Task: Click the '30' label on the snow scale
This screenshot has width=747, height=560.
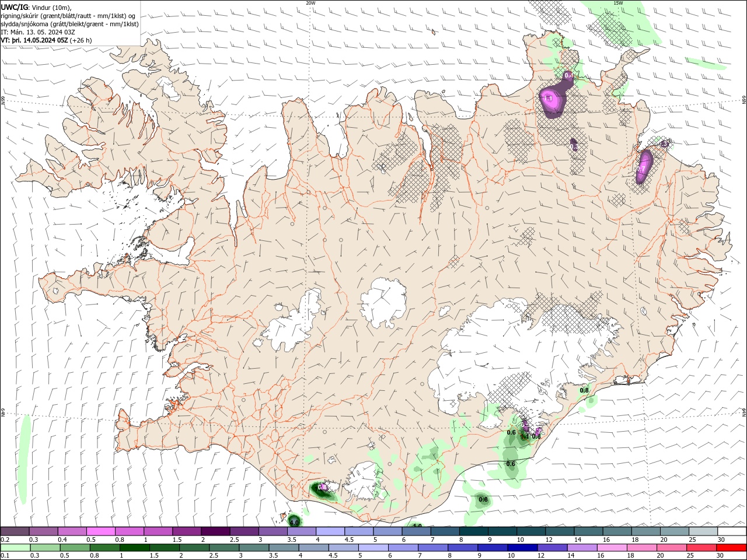Action: click(x=721, y=540)
